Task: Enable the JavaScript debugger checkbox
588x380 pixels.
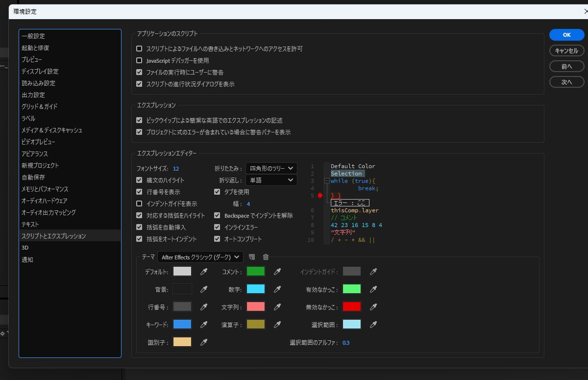Action: [x=140, y=61]
